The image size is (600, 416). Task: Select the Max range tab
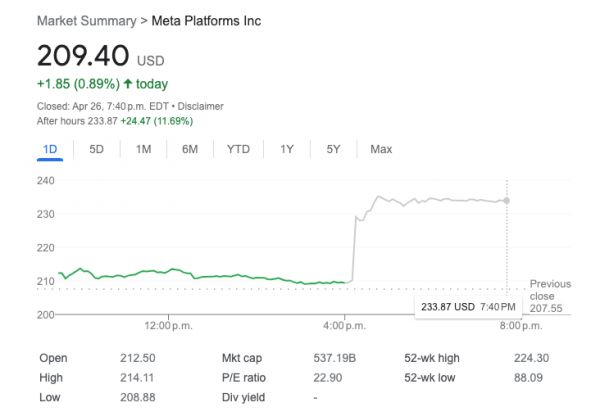tap(381, 150)
